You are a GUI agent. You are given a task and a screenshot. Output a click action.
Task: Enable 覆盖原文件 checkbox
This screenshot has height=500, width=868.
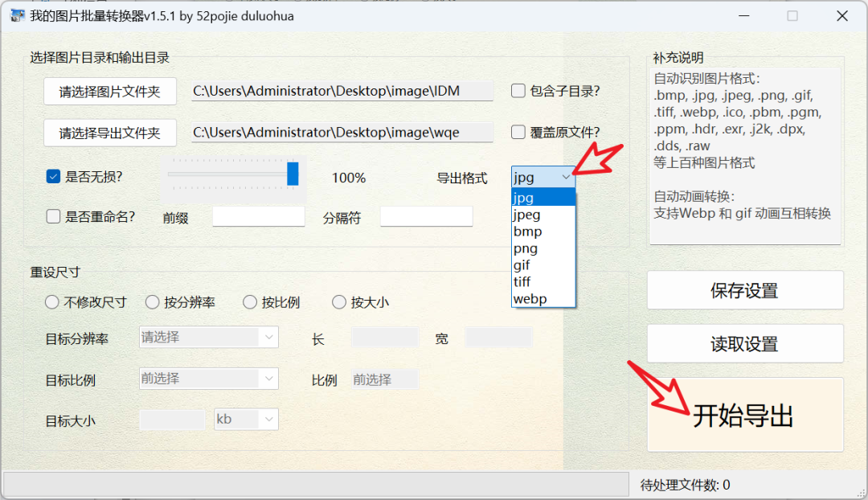(x=518, y=133)
